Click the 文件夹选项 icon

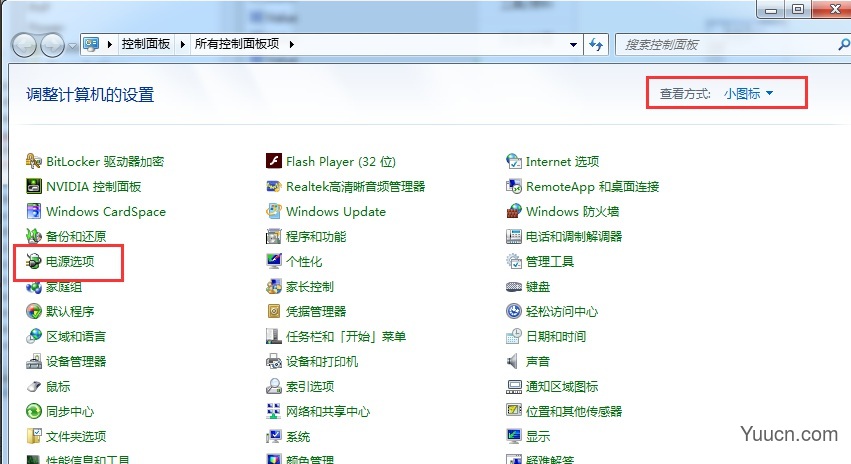pyautogui.click(x=34, y=436)
